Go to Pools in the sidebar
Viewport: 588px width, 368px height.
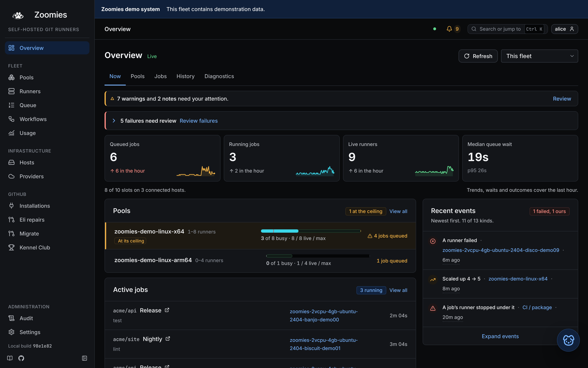pyautogui.click(x=47, y=77)
